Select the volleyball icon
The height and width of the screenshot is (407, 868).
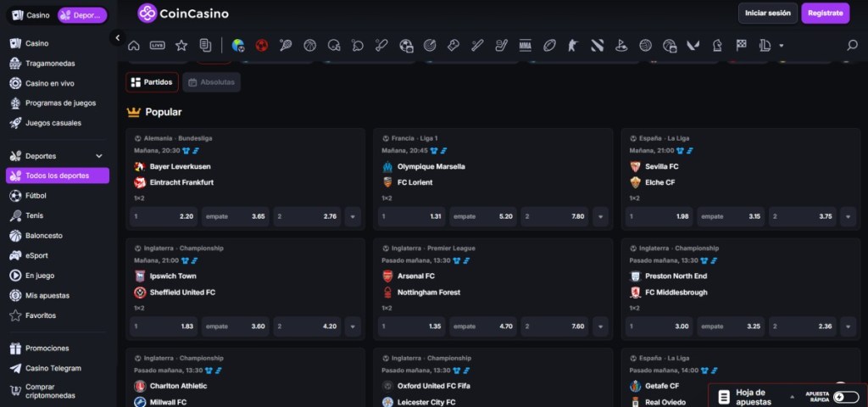pos(645,46)
